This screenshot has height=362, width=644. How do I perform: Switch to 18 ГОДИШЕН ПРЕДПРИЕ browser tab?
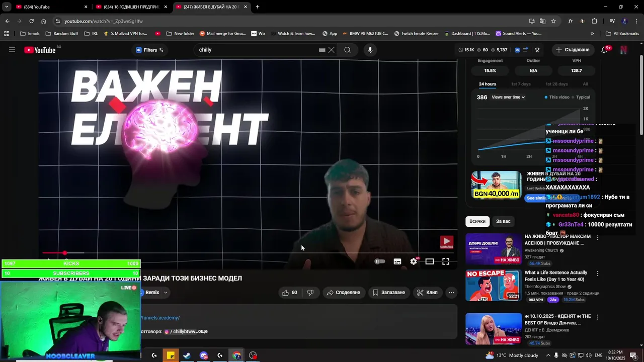[x=132, y=7]
